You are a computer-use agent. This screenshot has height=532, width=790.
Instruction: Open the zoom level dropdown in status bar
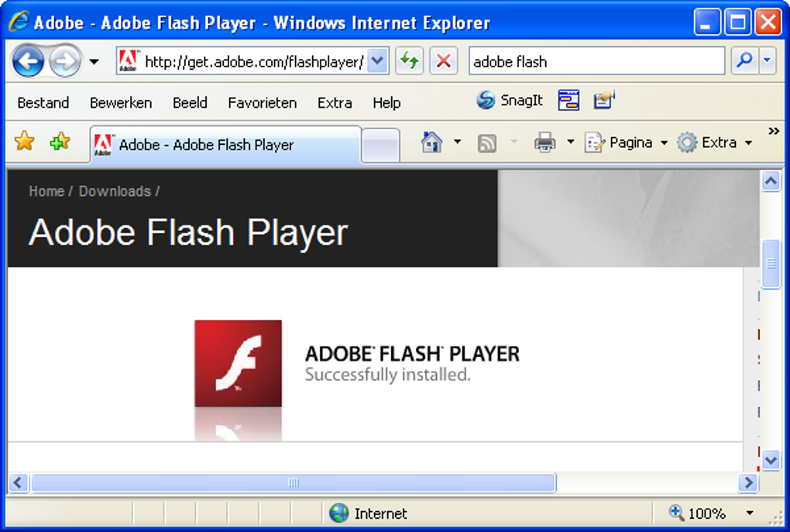pos(748,513)
